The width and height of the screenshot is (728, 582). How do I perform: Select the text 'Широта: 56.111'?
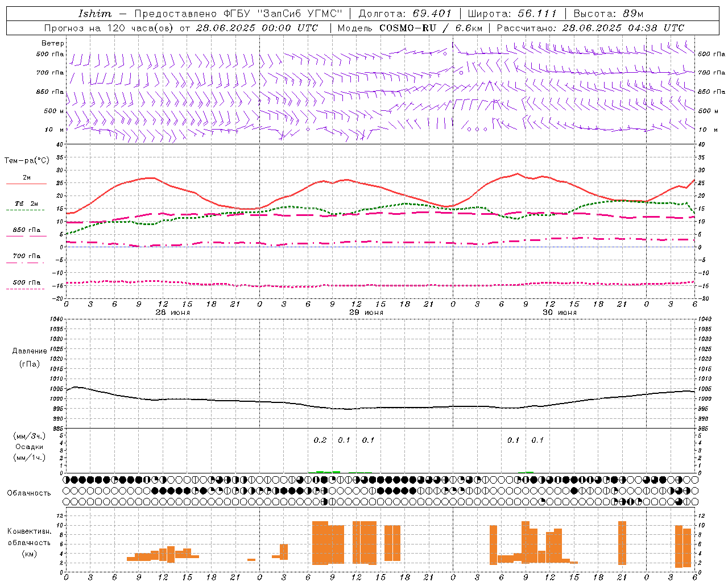tap(512, 14)
